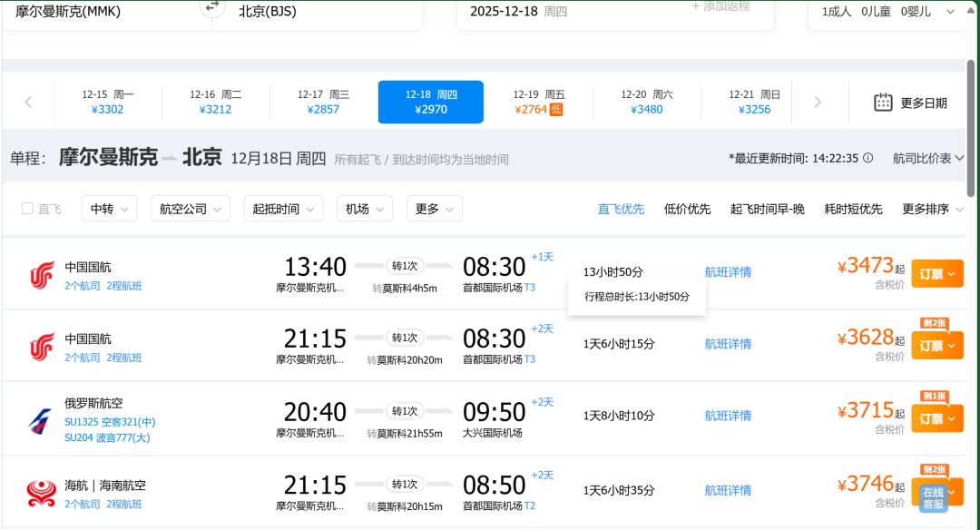Swap departure and destination cities icon
Screen dimensions: 980x530
[211, 6]
